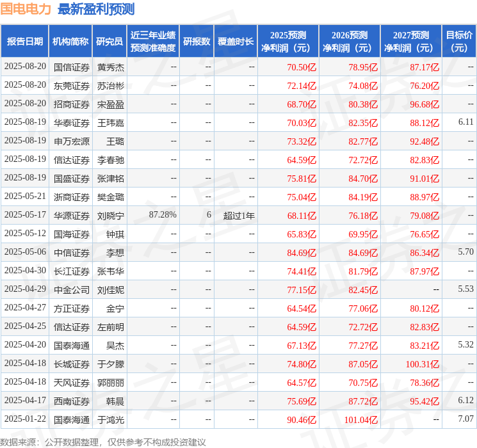The height and width of the screenshot is (448, 477).
Task: Click the 报告日期 column header
Action: coord(24,42)
